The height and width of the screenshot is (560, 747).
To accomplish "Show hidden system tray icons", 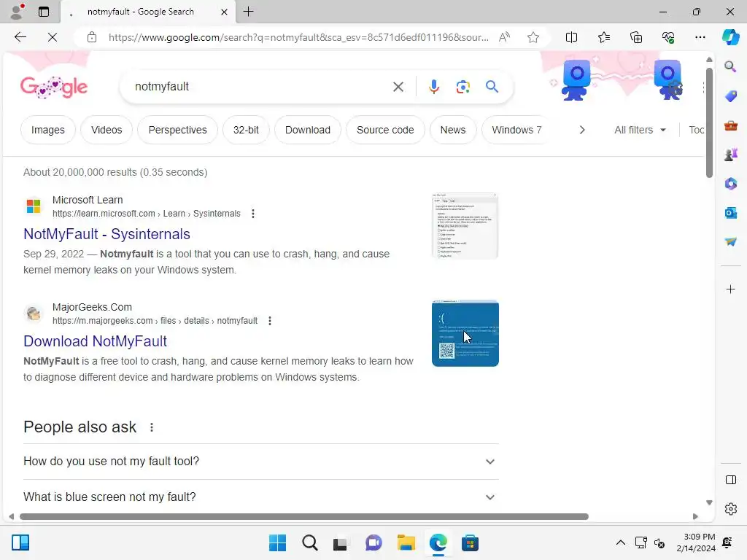I will pos(620,542).
